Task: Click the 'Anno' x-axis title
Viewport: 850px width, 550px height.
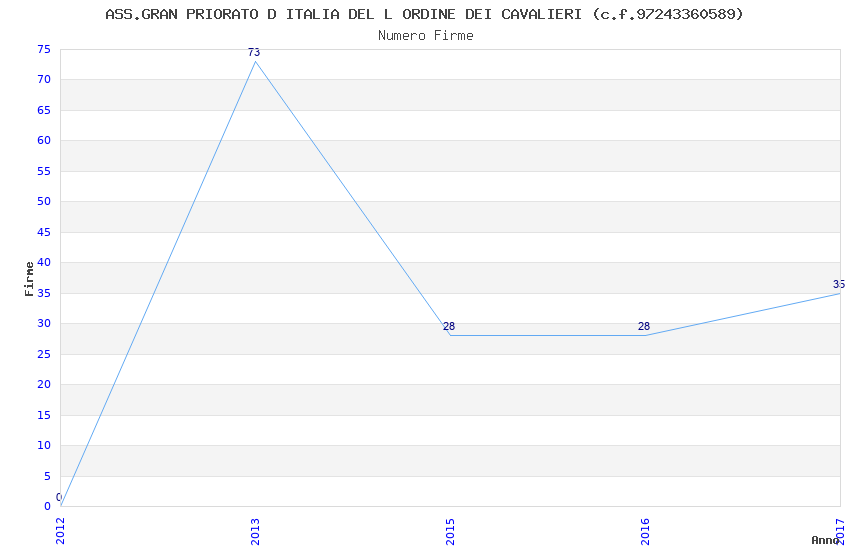Action: coord(825,540)
